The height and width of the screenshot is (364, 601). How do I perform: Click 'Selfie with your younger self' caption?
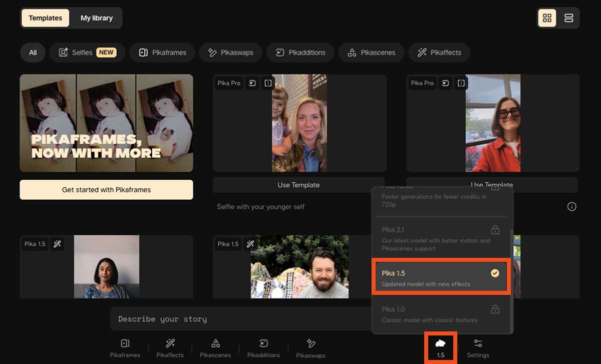[260, 206]
